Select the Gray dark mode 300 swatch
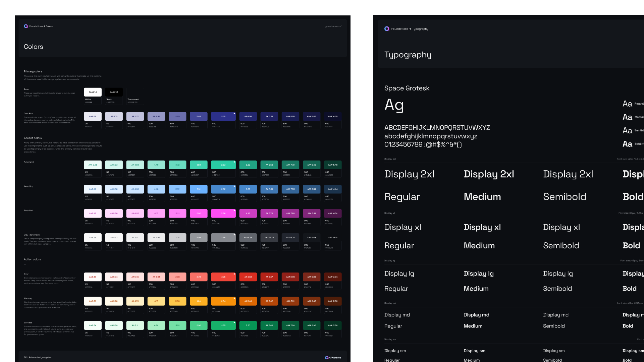The width and height of the screenshot is (644, 362). 177,238
